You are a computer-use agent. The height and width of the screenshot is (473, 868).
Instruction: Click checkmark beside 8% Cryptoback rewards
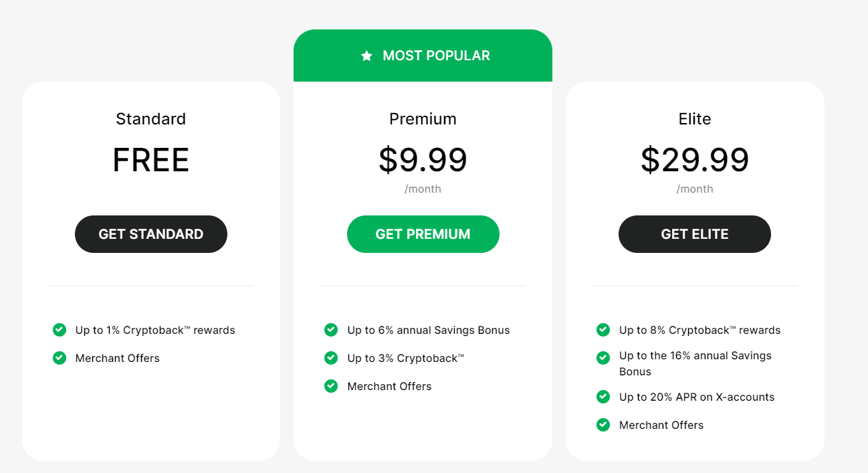603,330
